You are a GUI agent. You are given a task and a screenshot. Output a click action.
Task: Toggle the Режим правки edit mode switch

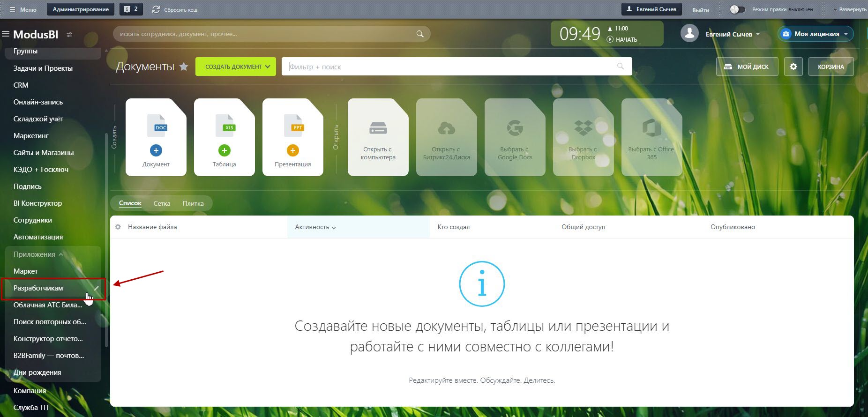coord(737,9)
